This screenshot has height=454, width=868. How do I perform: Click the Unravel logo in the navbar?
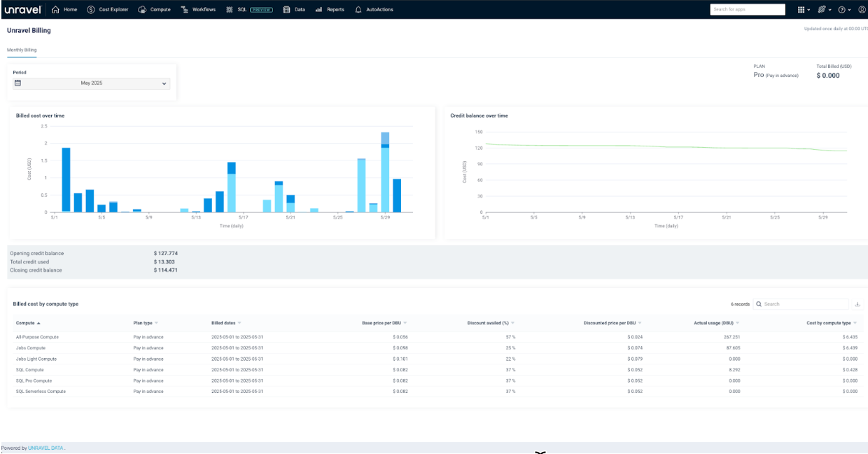pos(23,10)
